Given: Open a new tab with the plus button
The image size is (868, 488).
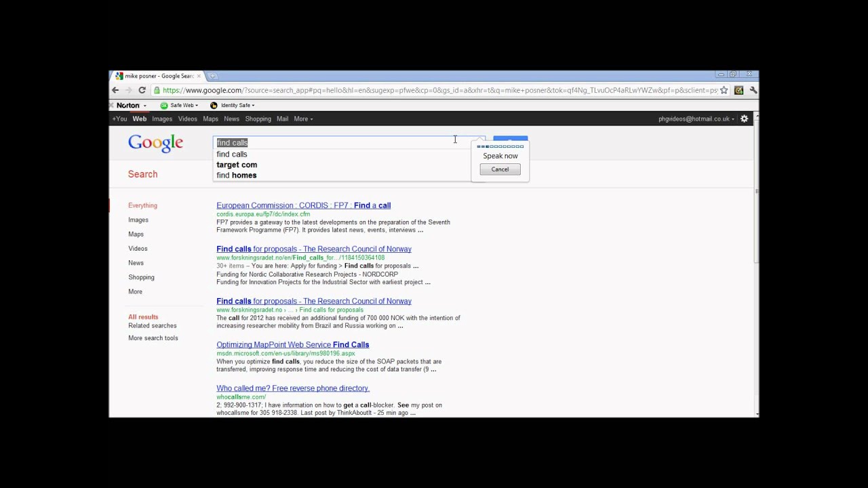Looking at the screenshot, I should pos(212,76).
